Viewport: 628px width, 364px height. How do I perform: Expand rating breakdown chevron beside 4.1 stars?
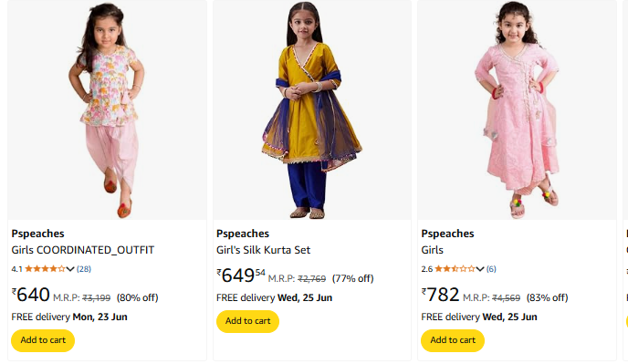70,269
